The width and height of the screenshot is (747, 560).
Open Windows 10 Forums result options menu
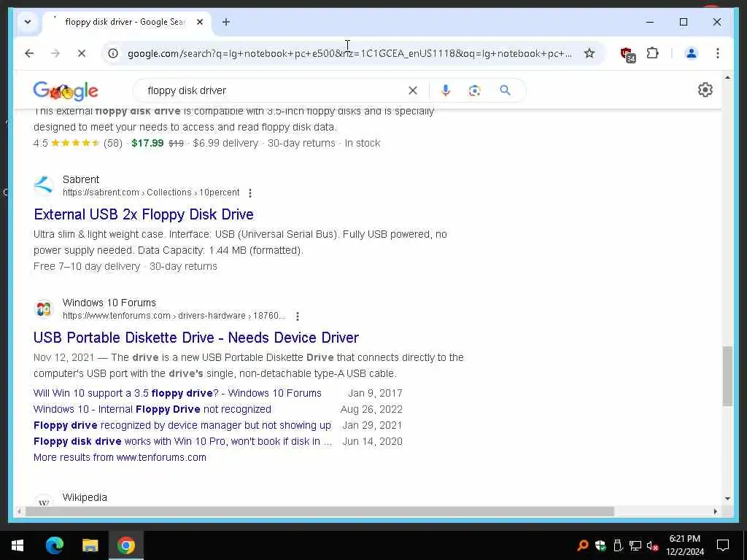(x=298, y=316)
